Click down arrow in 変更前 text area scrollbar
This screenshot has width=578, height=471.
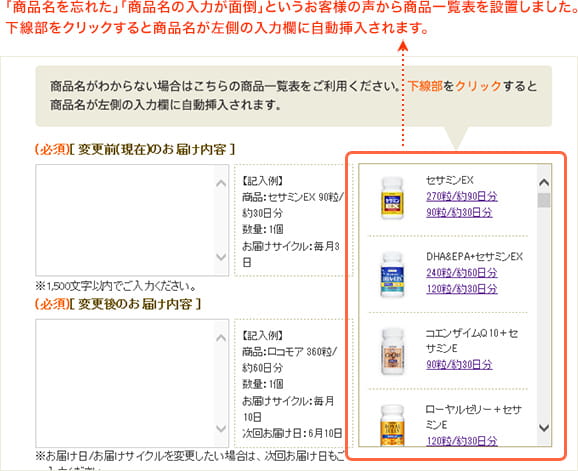pos(221,257)
